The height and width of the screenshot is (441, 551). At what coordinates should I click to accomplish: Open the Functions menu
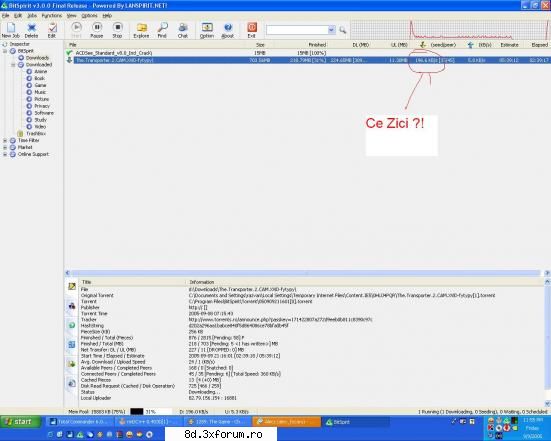(x=52, y=15)
